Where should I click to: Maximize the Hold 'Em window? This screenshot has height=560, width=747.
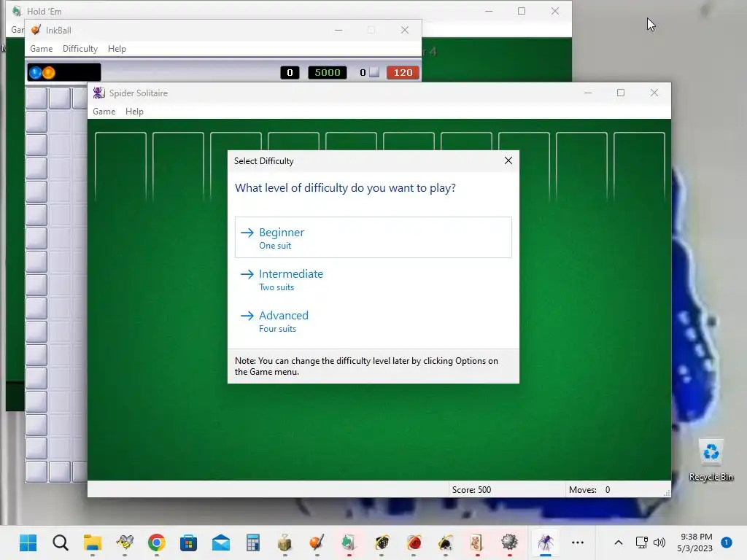coord(522,11)
